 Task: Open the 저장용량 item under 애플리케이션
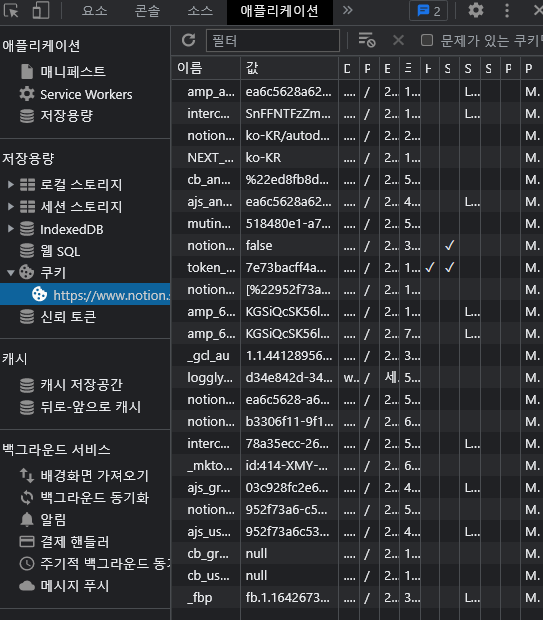point(66,116)
